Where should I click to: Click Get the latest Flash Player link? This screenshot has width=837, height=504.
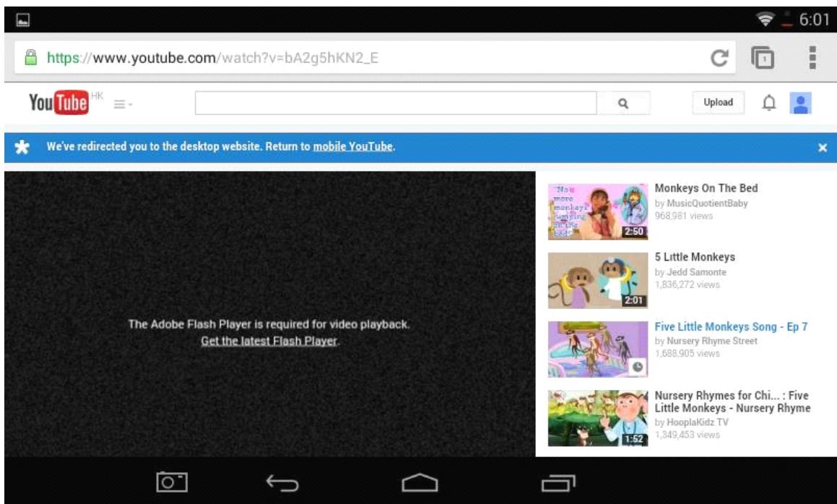(269, 341)
